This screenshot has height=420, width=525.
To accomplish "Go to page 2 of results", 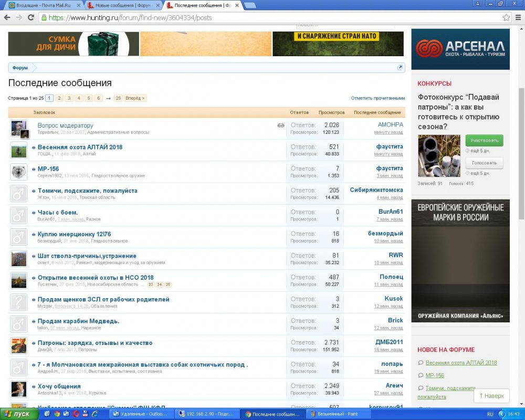I will tap(59, 98).
